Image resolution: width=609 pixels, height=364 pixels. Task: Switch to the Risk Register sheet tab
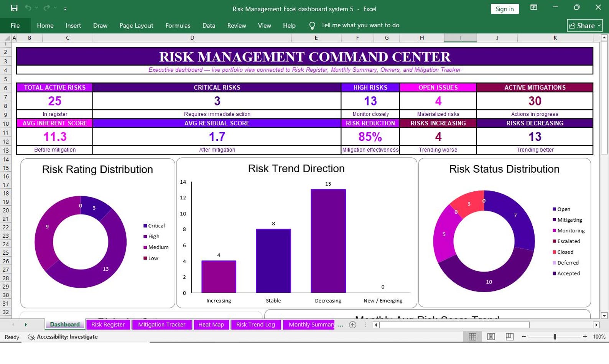[x=108, y=324]
